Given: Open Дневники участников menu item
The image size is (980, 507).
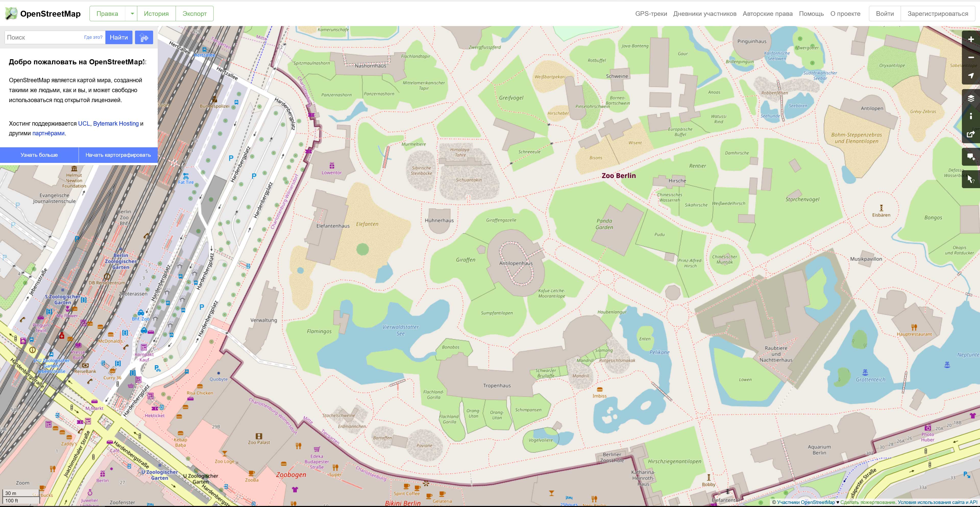Looking at the screenshot, I should point(705,14).
